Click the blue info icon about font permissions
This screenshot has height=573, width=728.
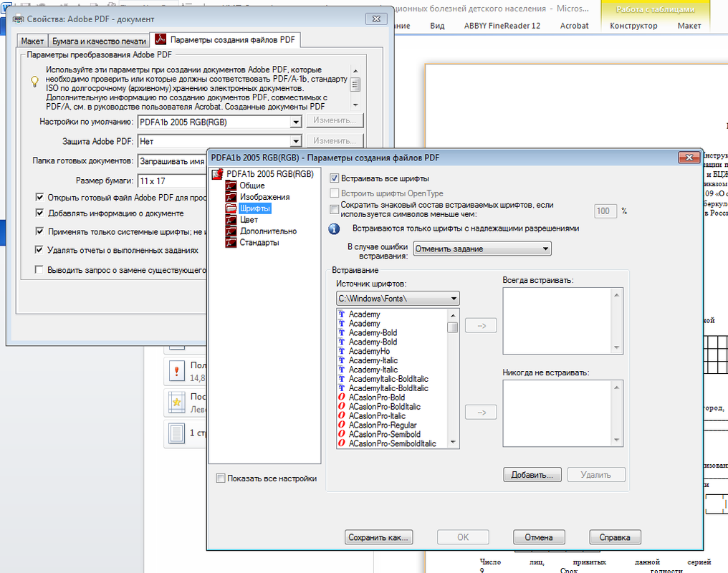tap(334, 228)
